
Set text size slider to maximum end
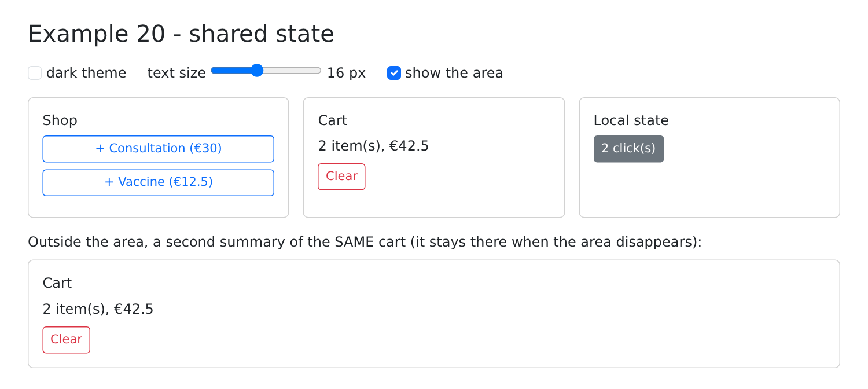pyautogui.click(x=320, y=71)
